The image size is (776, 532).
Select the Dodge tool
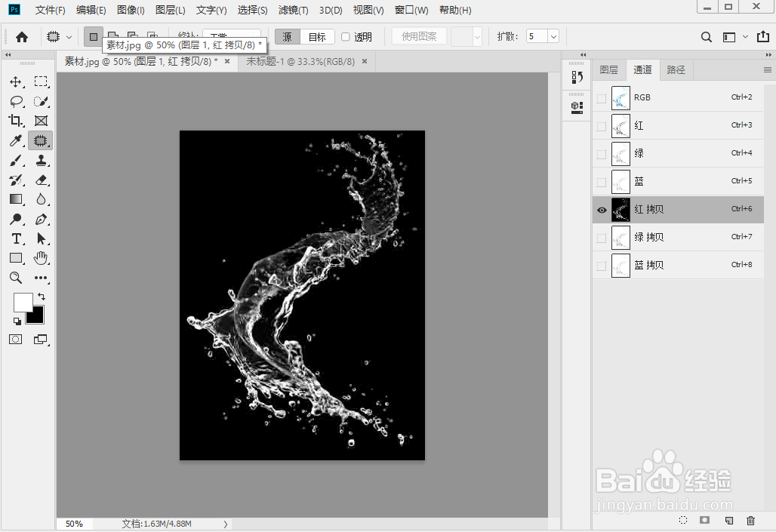click(x=16, y=219)
